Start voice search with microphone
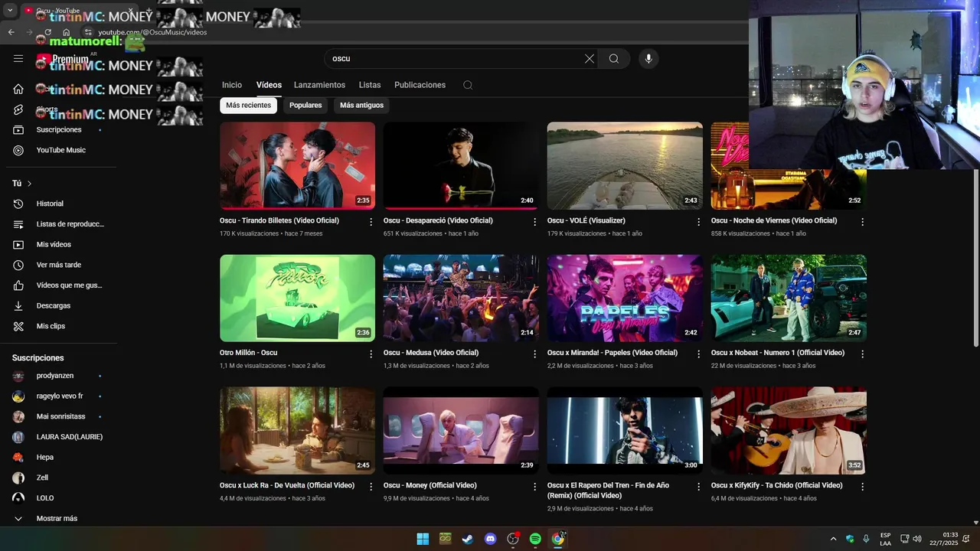The width and height of the screenshot is (980, 551). (648, 59)
